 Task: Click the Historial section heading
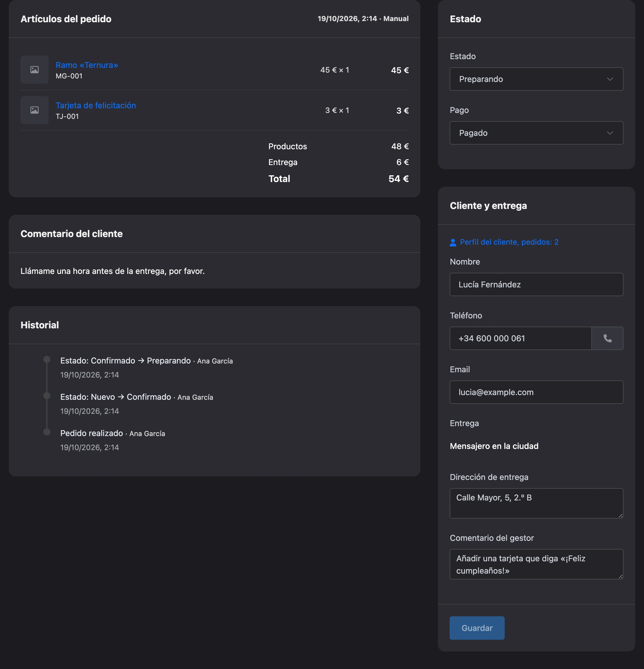tap(40, 325)
